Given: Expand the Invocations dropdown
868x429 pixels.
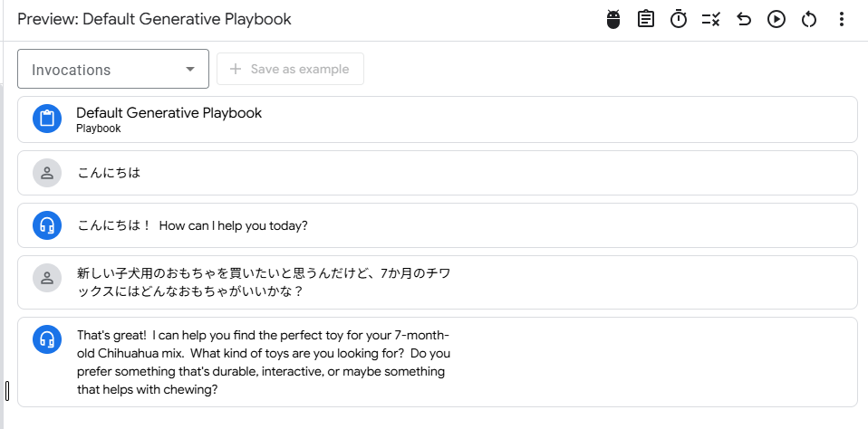Looking at the screenshot, I should coord(113,69).
